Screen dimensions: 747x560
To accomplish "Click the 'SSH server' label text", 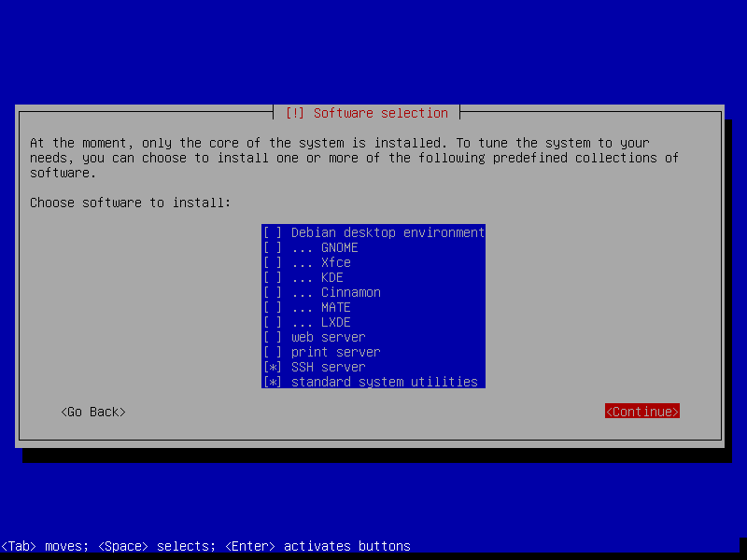I will 328,367.
